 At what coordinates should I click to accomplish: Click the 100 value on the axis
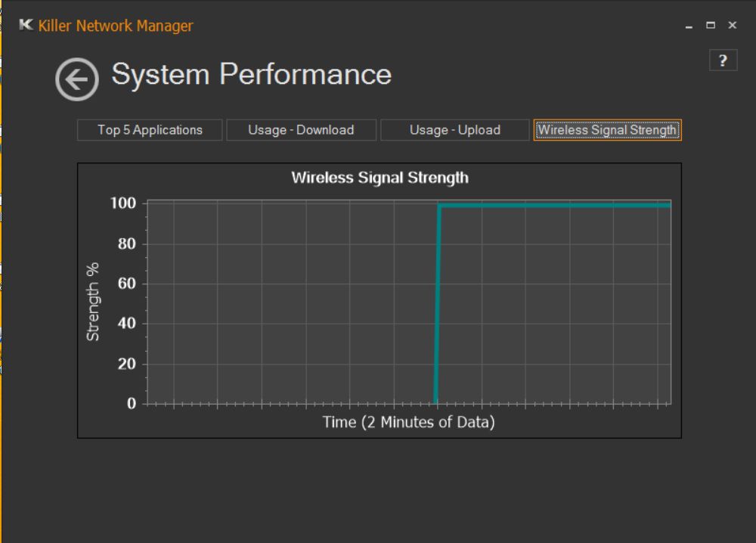pos(123,203)
